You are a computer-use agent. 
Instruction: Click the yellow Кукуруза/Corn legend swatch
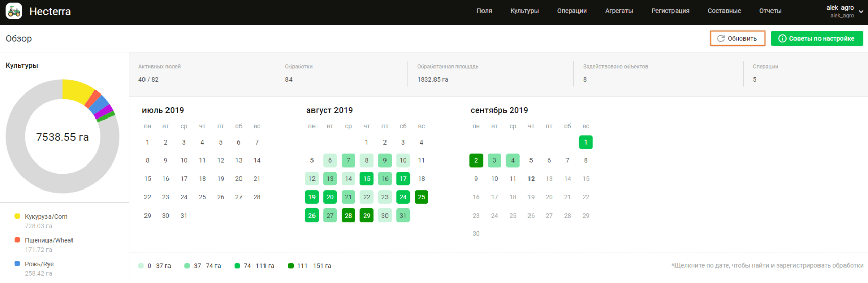[x=17, y=216]
